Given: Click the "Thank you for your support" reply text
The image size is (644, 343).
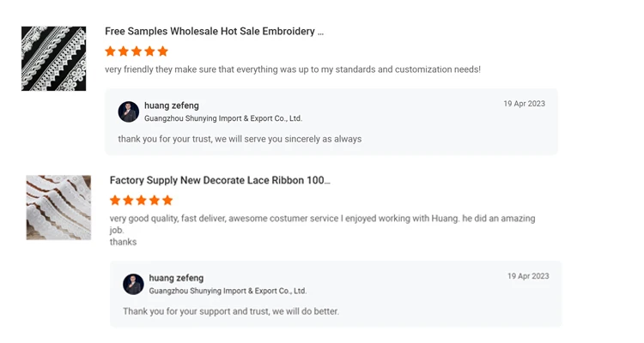Looking at the screenshot, I should [229, 311].
